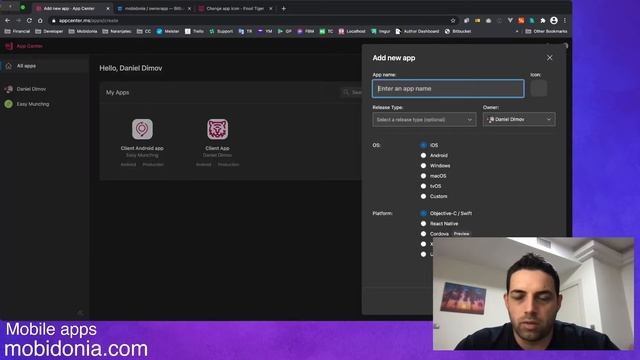640x360 pixels.
Task: Focus the App name input field
Action: [x=448, y=89]
